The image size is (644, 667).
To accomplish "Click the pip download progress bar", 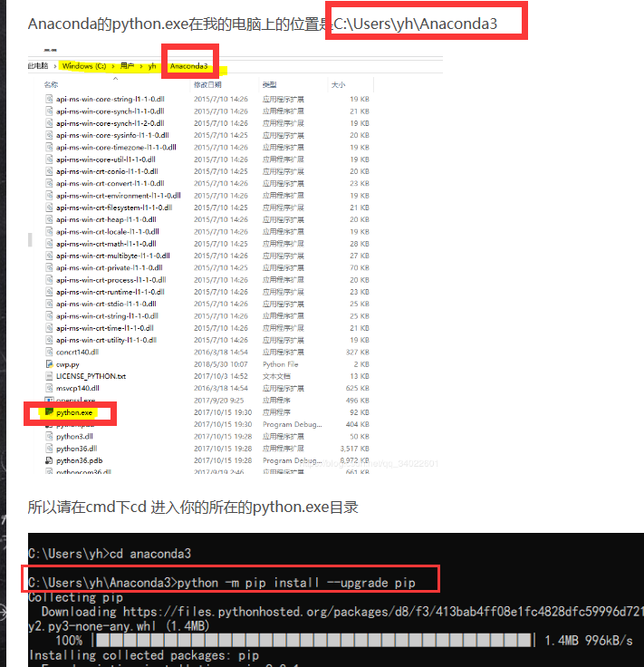I will click(313, 640).
